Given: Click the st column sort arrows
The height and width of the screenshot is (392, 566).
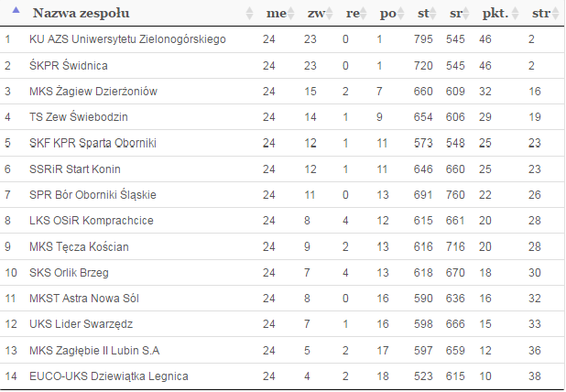Looking at the screenshot, I should [433, 14].
